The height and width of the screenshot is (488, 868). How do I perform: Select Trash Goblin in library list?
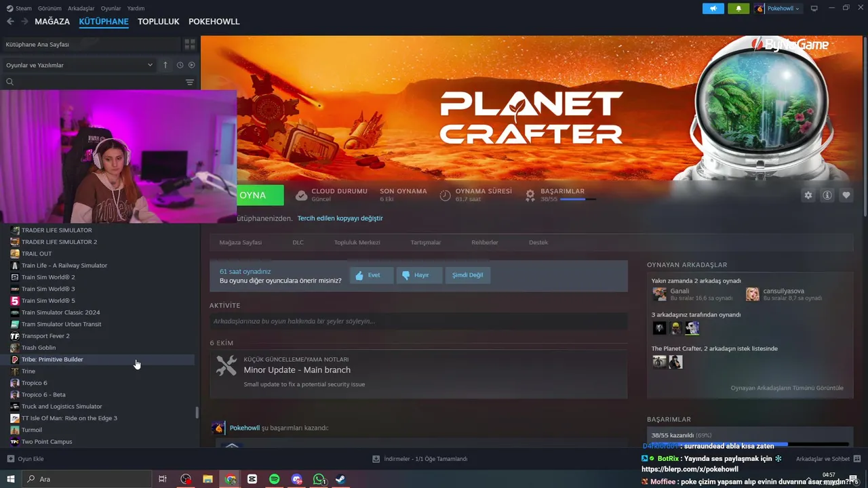pos(98,348)
